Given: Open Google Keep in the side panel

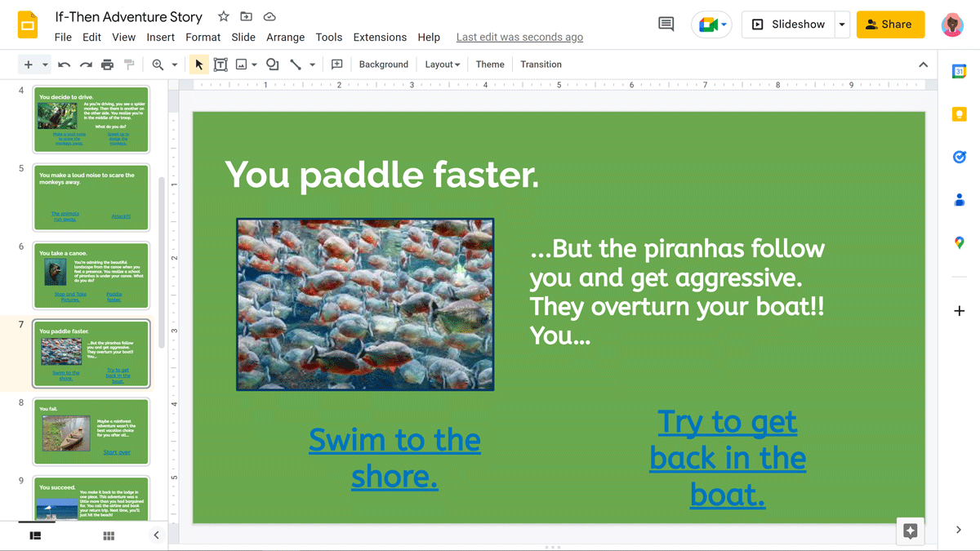Looking at the screenshot, I should tap(959, 114).
